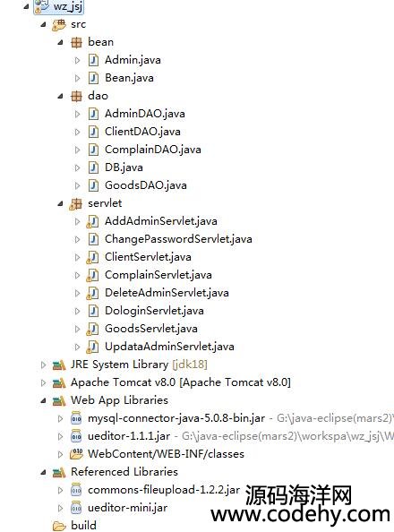
Task: Select the bean package icon
Action: tap(76, 42)
